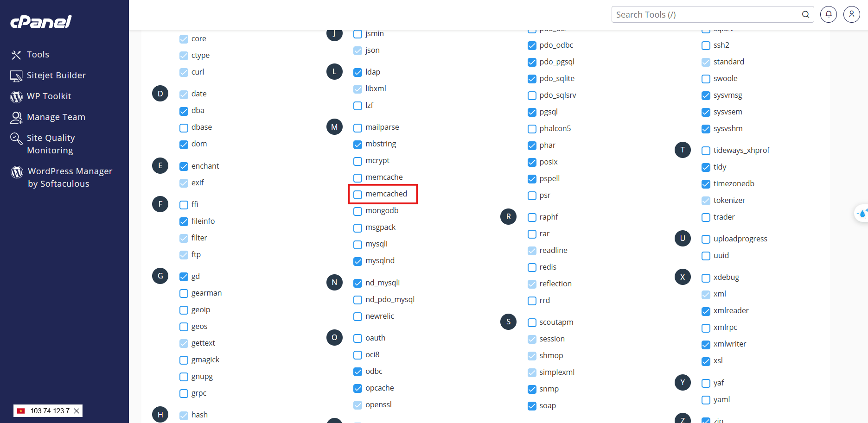This screenshot has height=423, width=868.
Task: Enable the mongodb extension checkbox
Action: (358, 211)
